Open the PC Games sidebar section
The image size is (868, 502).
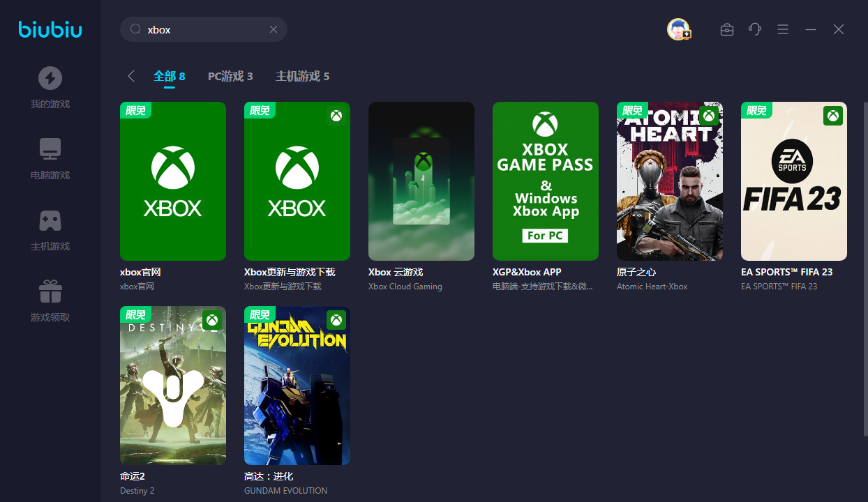pyautogui.click(x=50, y=159)
